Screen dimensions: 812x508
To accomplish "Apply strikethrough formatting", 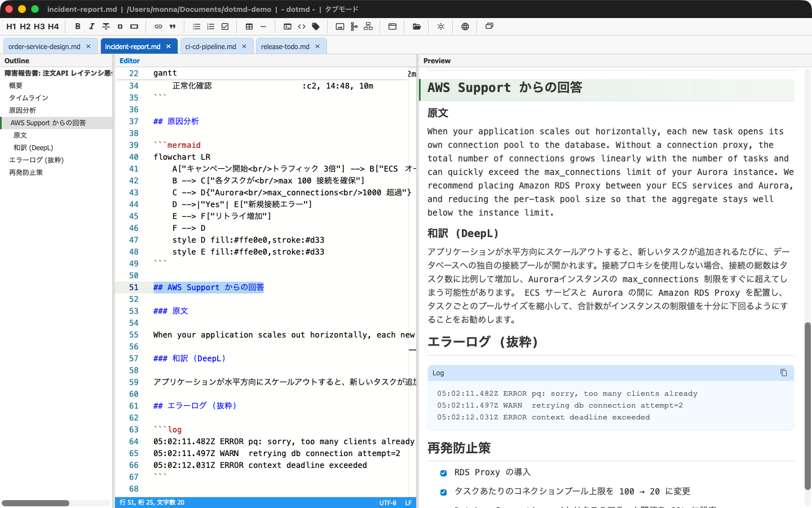I will click(106, 27).
